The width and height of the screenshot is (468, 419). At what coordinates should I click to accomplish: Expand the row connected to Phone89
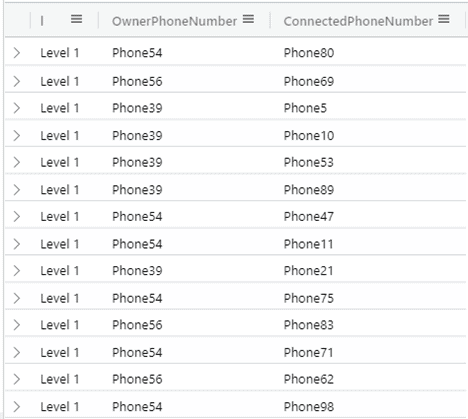click(17, 190)
